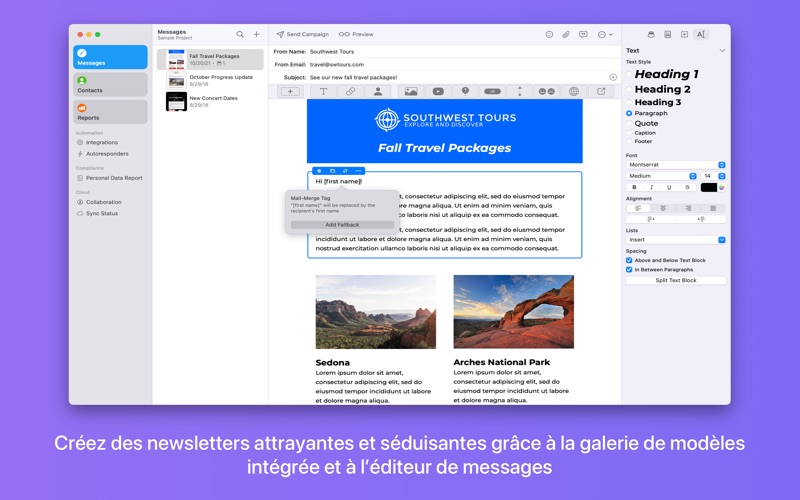Viewport: 800px width, 500px height.
Task: Toggle strikethrough formatting
Action: pyautogui.click(x=687, y=187)
